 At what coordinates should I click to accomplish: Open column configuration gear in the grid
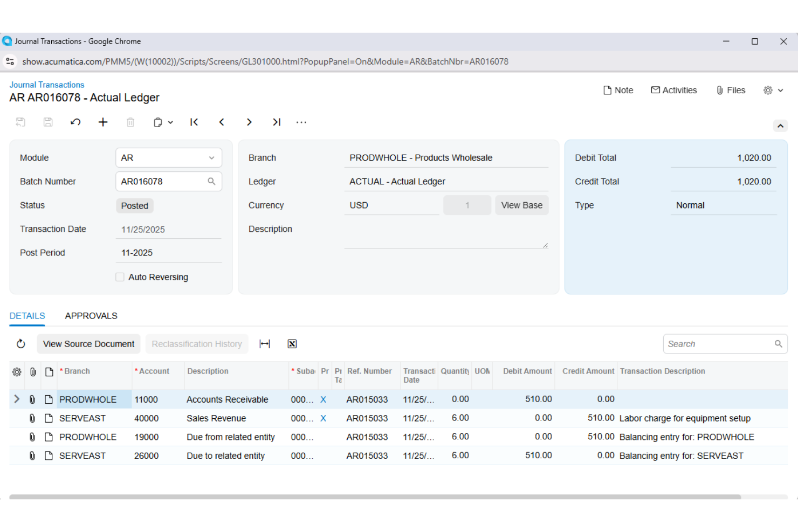click(17, 372)
